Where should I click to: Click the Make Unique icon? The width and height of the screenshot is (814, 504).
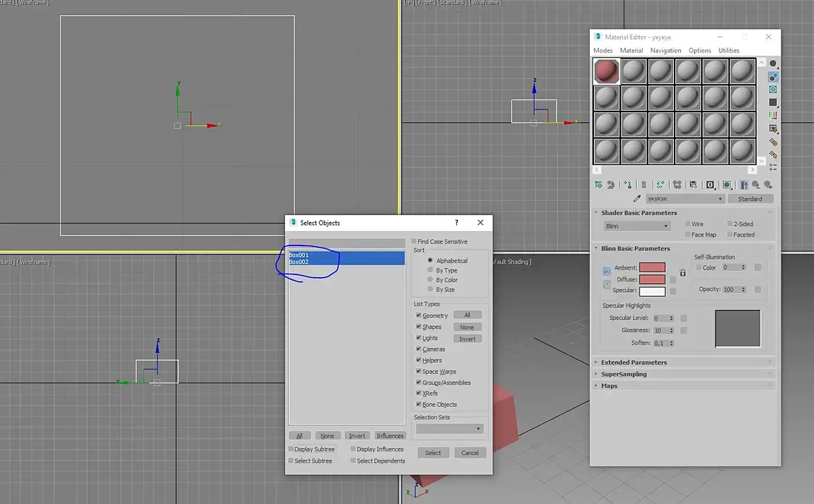click(x=677, y=185)
